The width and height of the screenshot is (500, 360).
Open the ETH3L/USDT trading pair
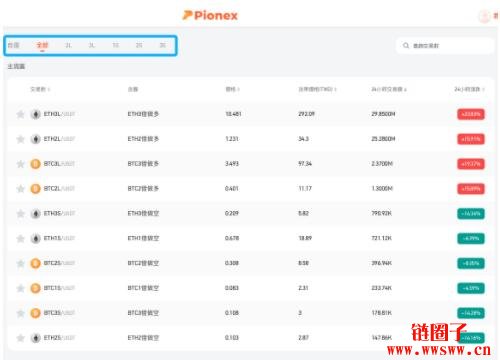coord(59,114)
